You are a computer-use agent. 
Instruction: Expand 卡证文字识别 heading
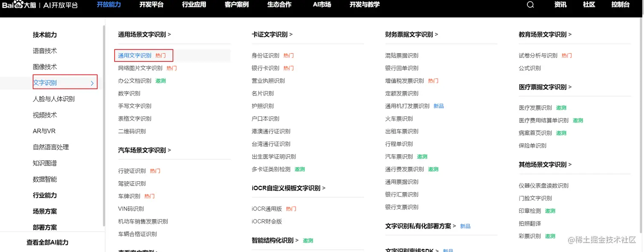tap(272, 35)
